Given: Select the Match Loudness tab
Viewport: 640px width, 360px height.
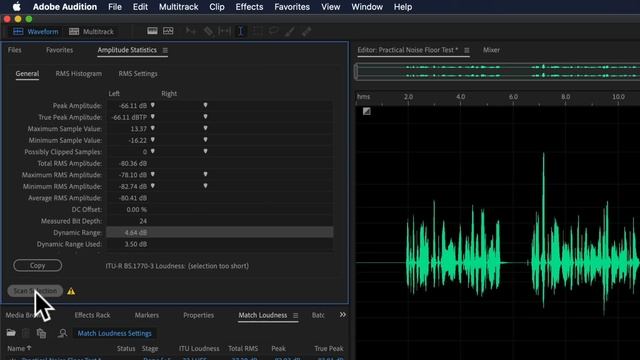Looking at the screenshot, I should (x=263, y=315).
